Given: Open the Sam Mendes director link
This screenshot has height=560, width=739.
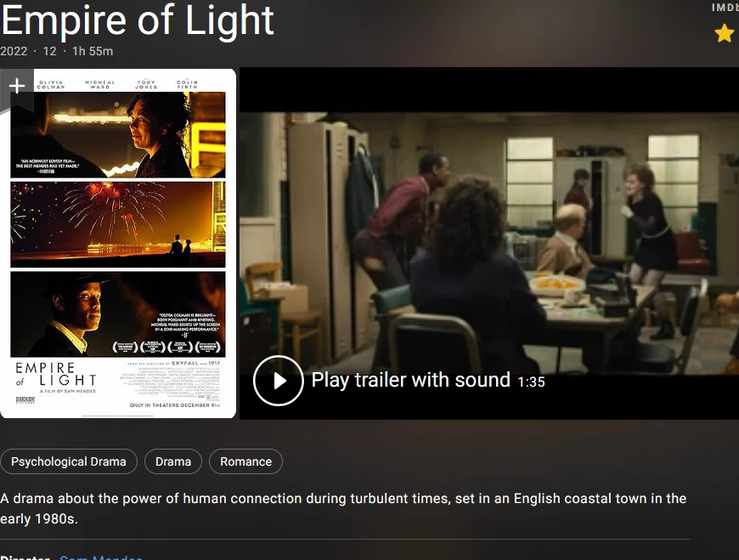Looking at the screenshot, I should point(101,557).
